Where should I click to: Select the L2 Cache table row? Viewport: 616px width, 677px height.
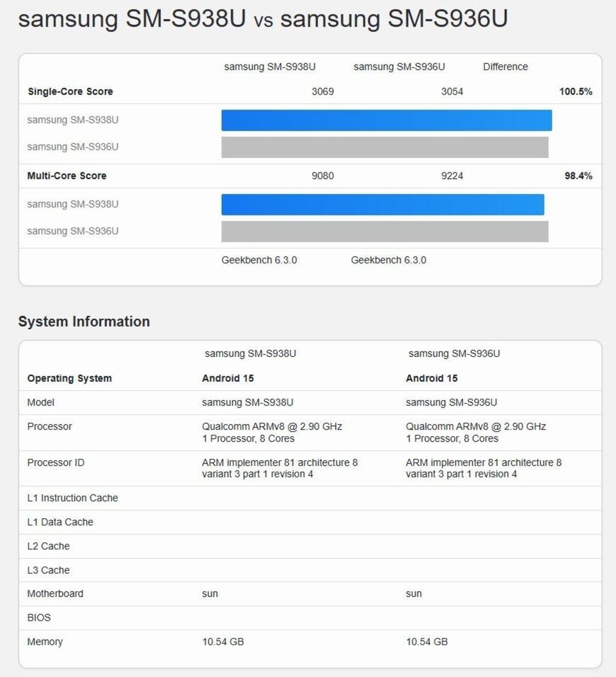49,546
